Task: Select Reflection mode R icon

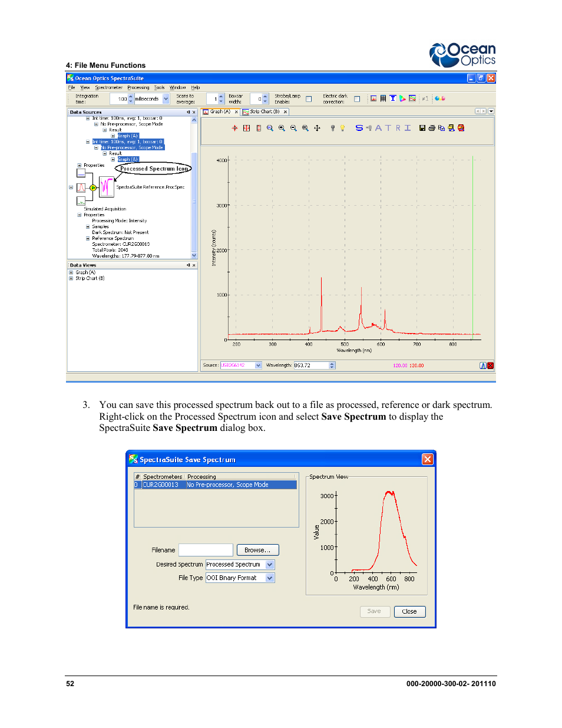Action: (x=398, y=128)
